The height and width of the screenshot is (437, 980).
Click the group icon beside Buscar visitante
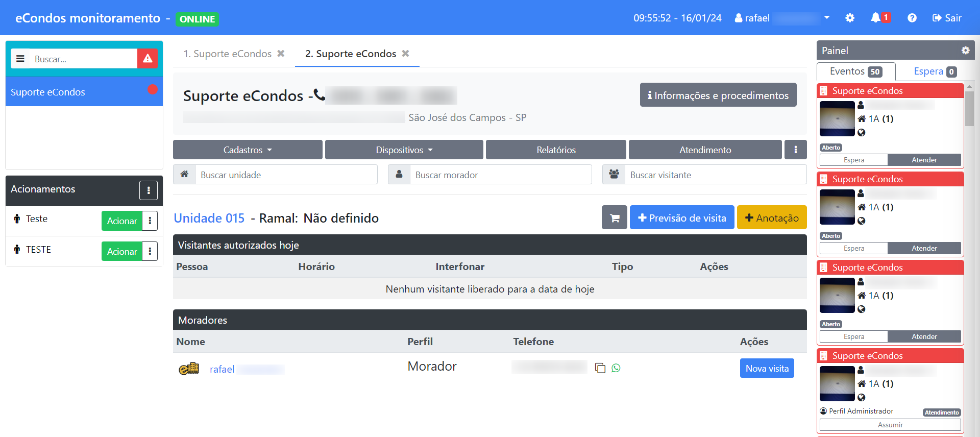[x=614, y=175]
